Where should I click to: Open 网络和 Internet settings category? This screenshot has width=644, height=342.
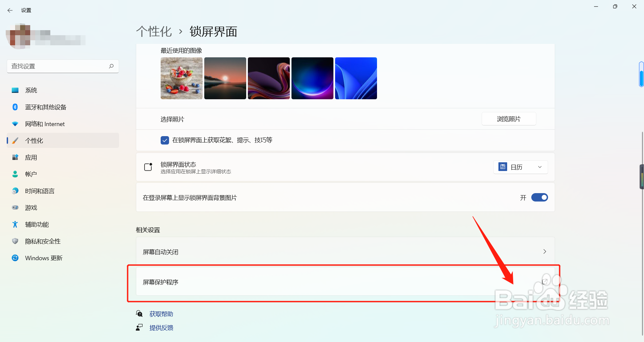coord(63,124)
